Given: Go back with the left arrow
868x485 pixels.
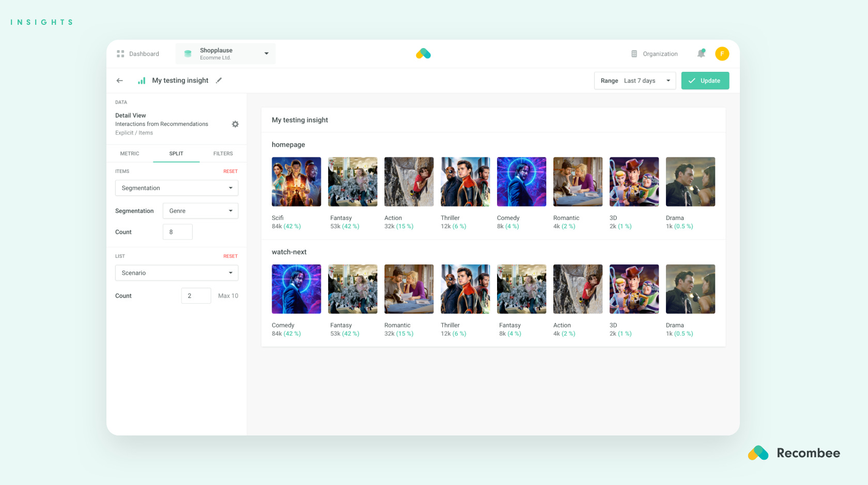Looking at the screenshot, I should (x=120, y=81).
